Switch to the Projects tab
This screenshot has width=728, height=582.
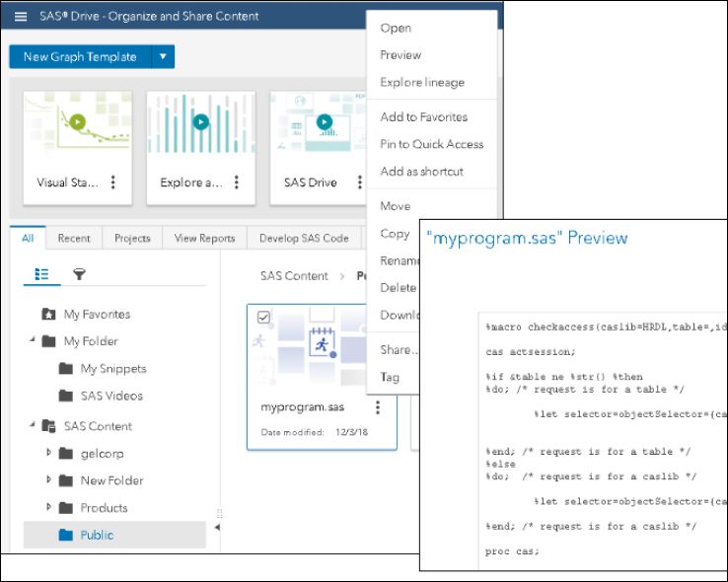pos(132,238)
